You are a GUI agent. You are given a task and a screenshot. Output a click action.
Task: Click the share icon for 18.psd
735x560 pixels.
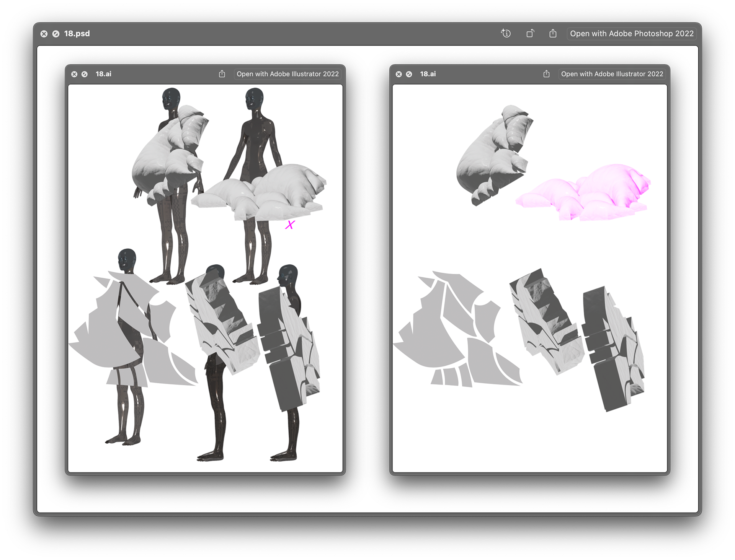(553, 34)
